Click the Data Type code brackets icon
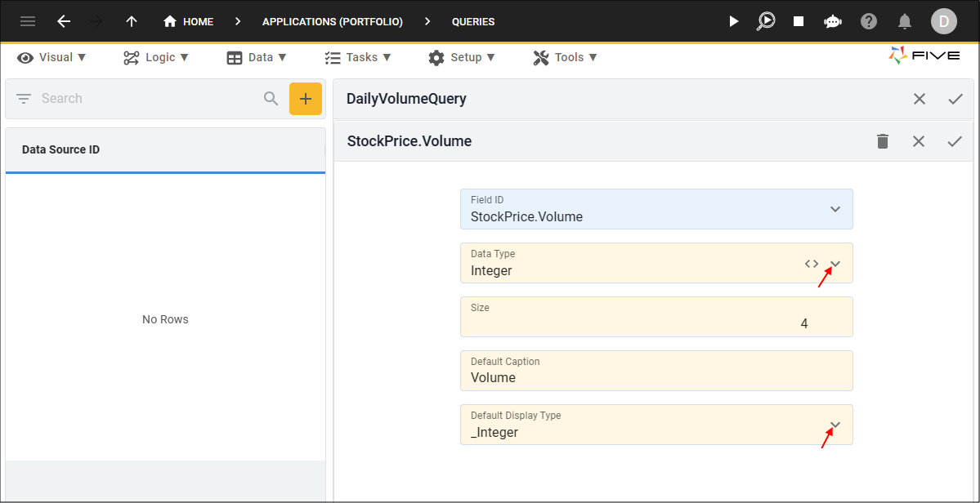 click(x=812, y=264)
